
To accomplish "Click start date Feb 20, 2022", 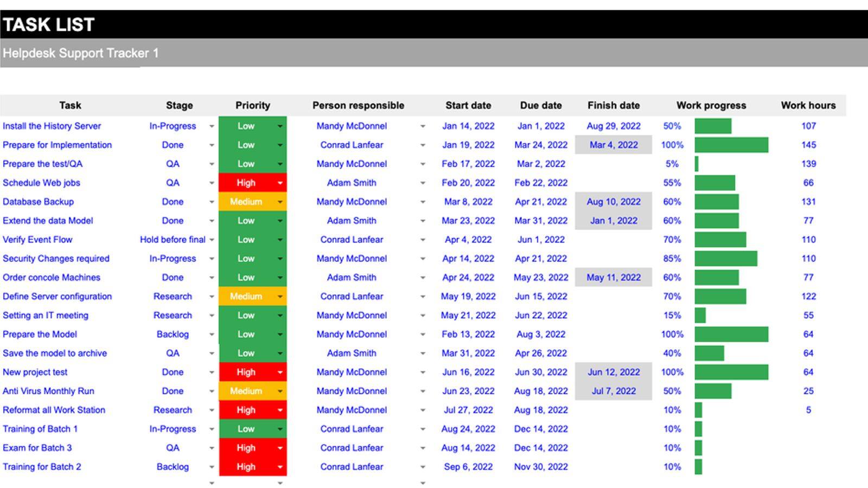I will (468, 183).
